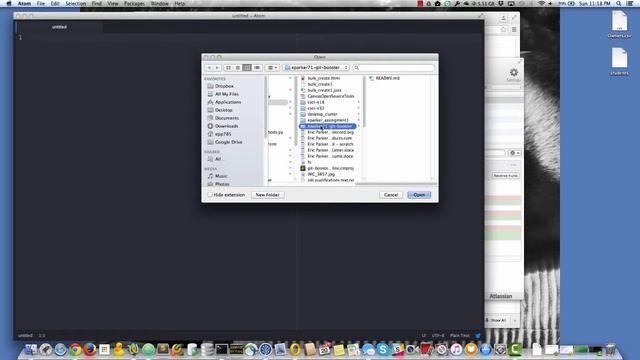Select the eparker_assignment1 folder
640x360 pixels.
(x=328, y=120)
